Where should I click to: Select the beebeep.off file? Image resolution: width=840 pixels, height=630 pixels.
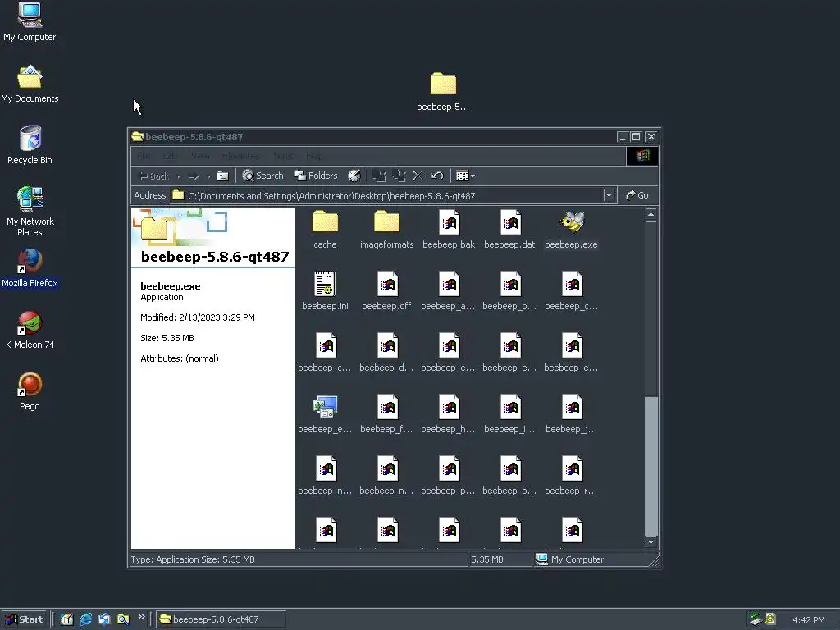pyautogui.click(x=387, y=291)
